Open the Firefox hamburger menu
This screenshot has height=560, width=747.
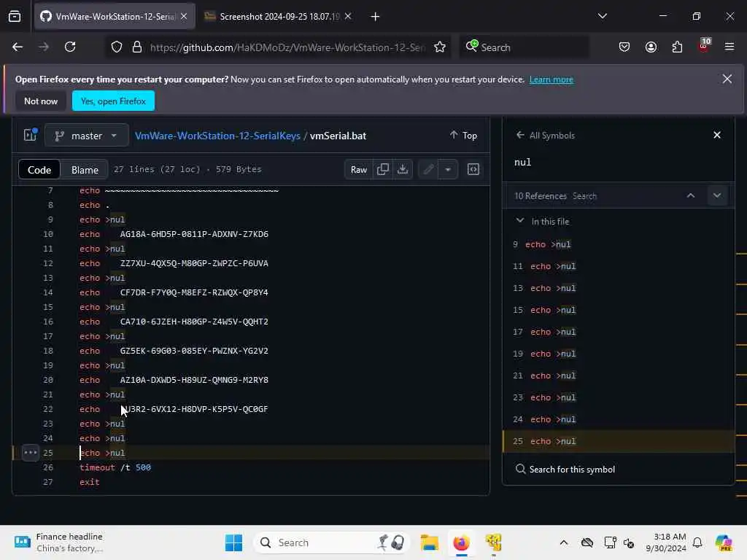[729, 47]
